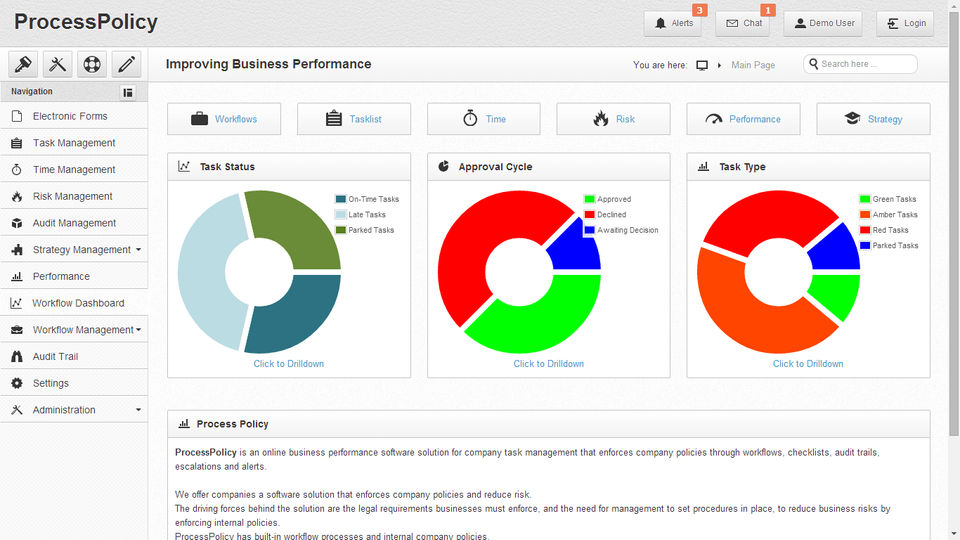
Task: Click Drilldown link under Task Status
Action: click(288, 364)
